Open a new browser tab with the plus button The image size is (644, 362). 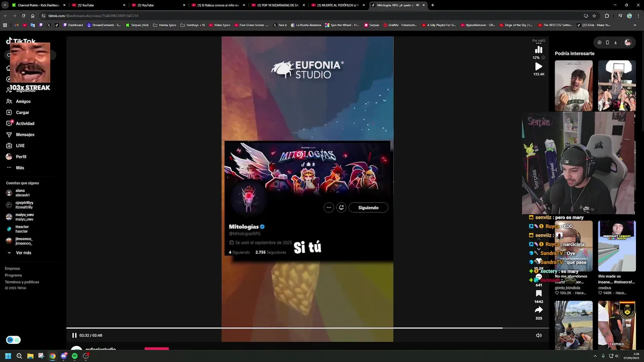tap(433, 5)
